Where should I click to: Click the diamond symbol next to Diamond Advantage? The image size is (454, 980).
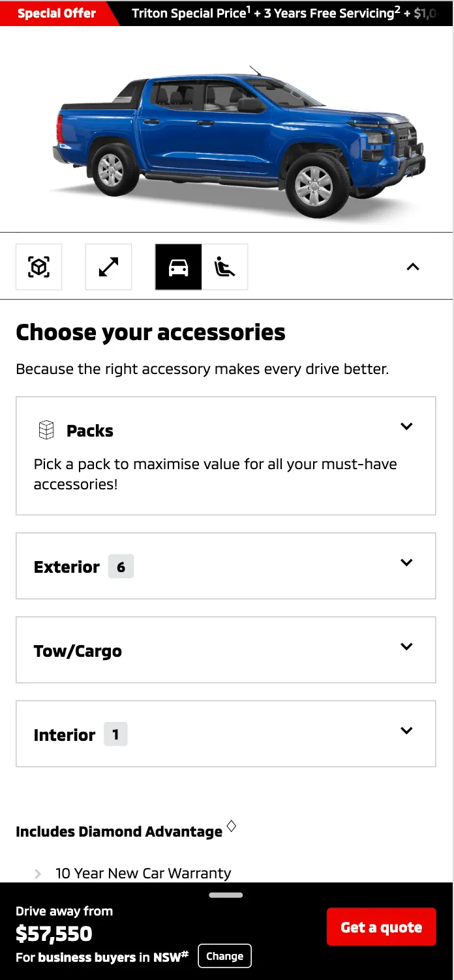coord(232,825)
